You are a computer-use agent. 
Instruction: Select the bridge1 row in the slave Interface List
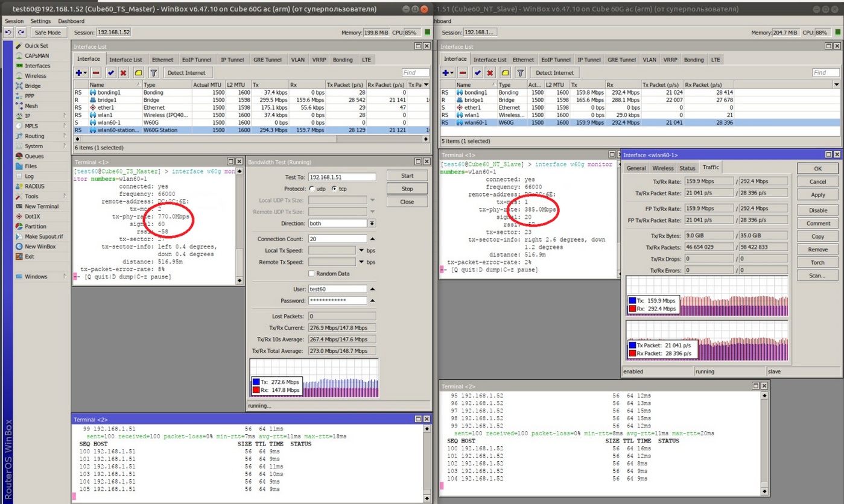point(640,99)
